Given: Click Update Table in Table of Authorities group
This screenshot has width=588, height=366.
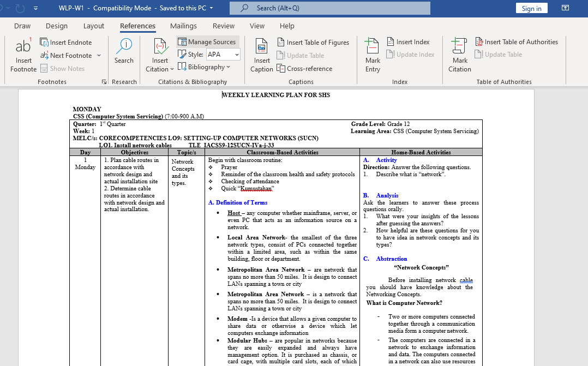Looking at the screenshot, I should coord(499,55).
